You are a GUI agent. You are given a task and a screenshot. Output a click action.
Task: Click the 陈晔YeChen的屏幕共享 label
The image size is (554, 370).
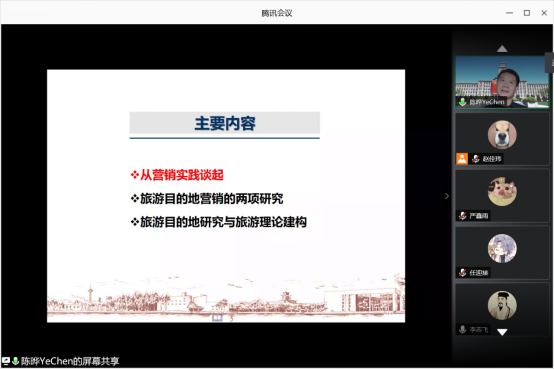click(x=70, y=361)
